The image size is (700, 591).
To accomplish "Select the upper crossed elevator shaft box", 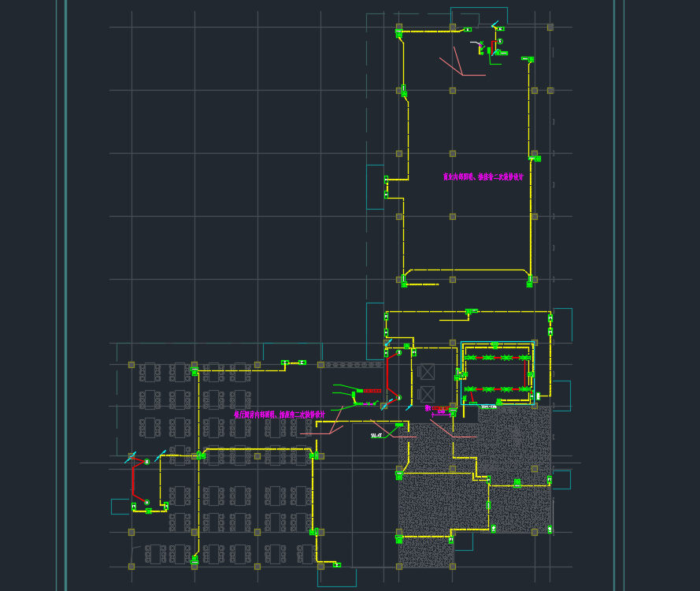I will tap(428, 372).
